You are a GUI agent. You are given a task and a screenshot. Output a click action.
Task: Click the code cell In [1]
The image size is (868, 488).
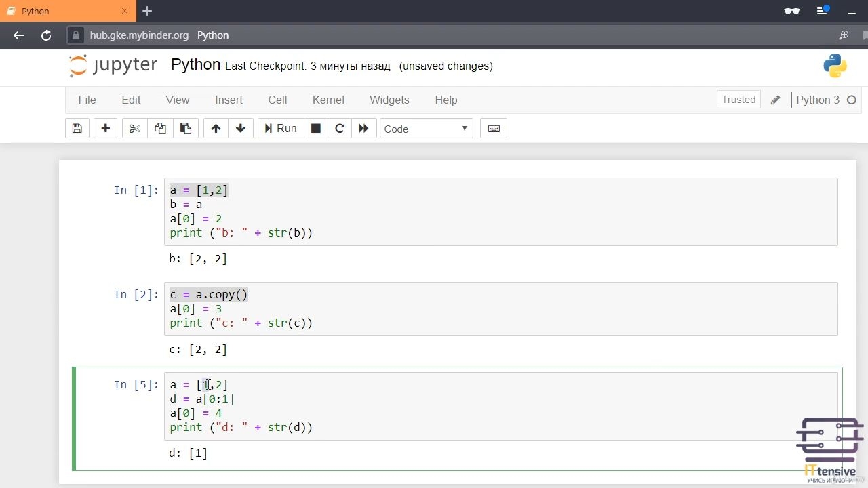coord(500,211)
